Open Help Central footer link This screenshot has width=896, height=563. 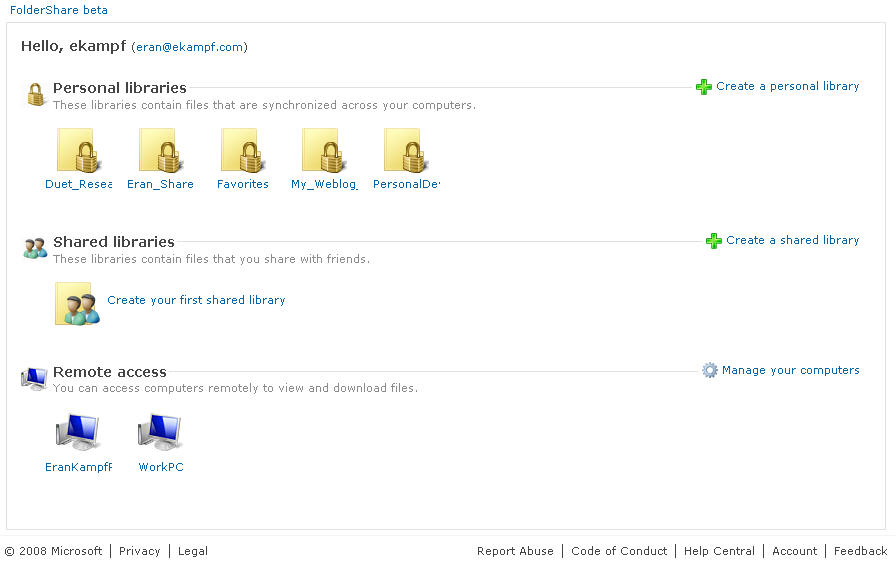click(x=719, y=551)
